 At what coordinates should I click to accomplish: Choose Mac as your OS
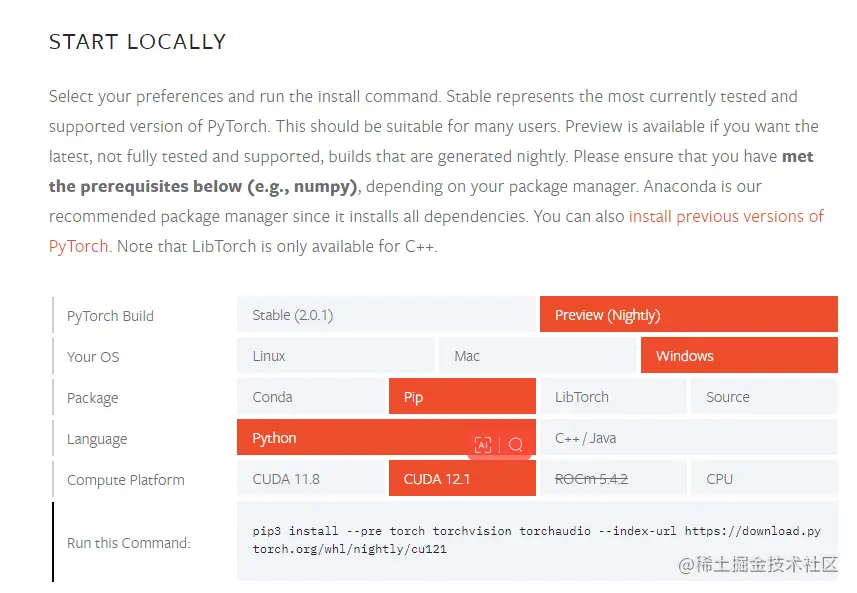[538, 356]
